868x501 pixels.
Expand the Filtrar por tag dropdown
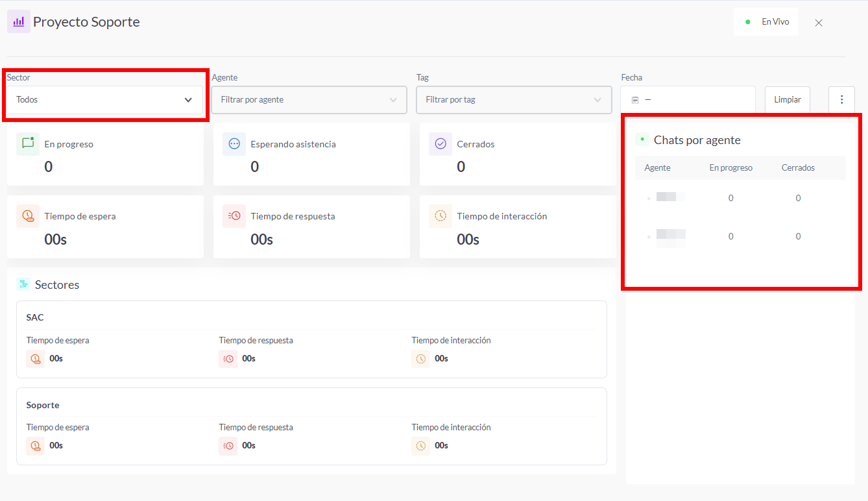coord(514,100)
